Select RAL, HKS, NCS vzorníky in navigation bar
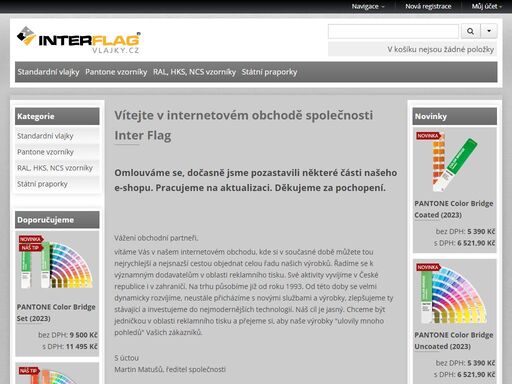Viewport: 512px width, 384px height. pyautogui.click(x=194, y=72)
